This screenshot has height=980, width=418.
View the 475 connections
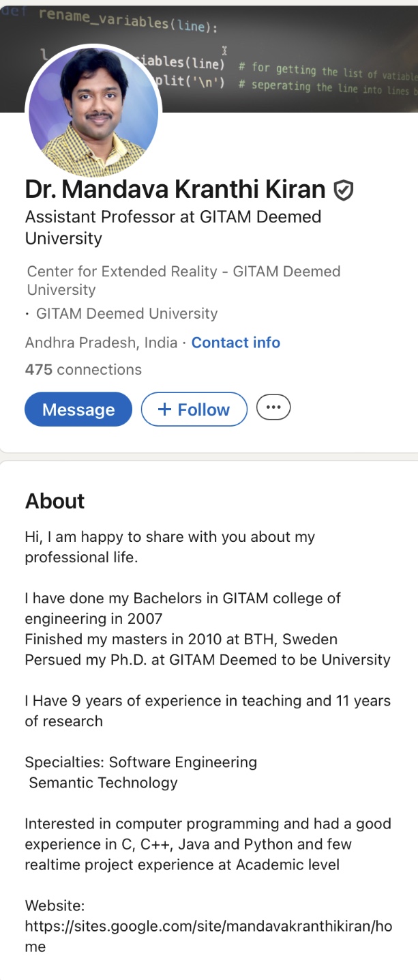click(83, 370)
